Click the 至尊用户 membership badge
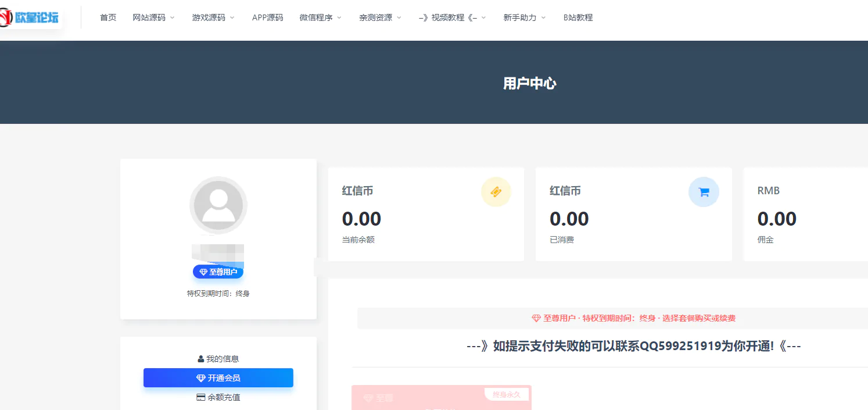The image size is (868, 410). [218, 272]
